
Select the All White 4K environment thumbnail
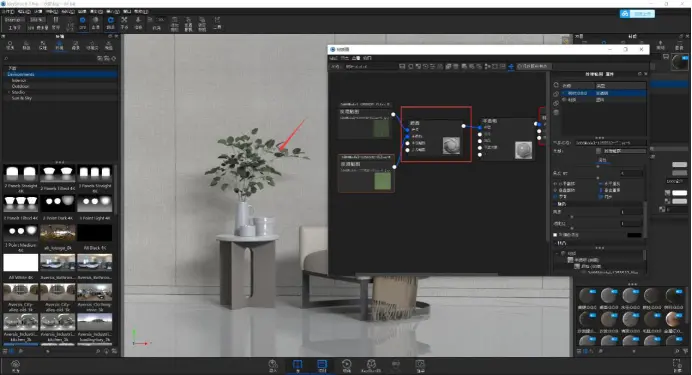[21, 263]
